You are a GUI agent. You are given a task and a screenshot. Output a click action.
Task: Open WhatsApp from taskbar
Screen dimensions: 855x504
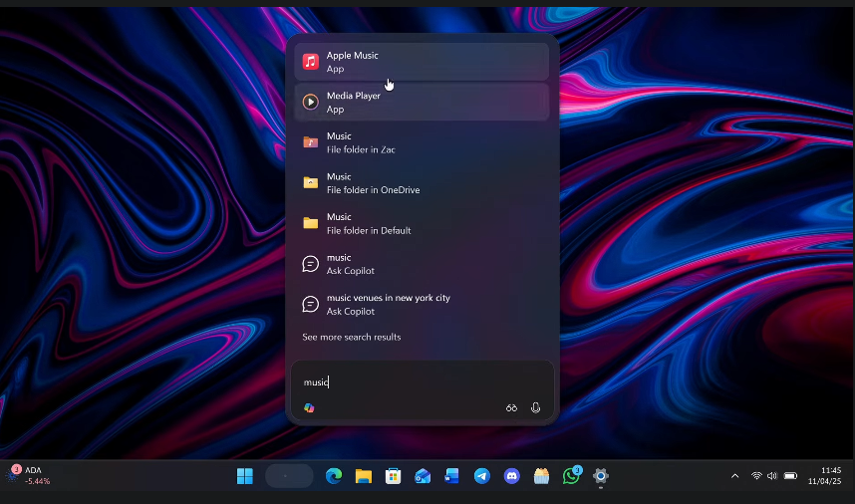[x=571, y=476]
